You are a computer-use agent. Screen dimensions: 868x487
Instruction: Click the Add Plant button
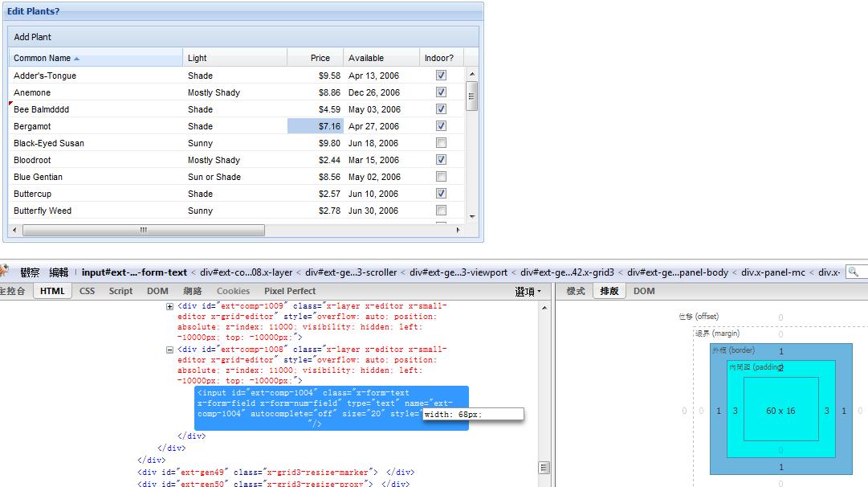[x=33, y=37]
